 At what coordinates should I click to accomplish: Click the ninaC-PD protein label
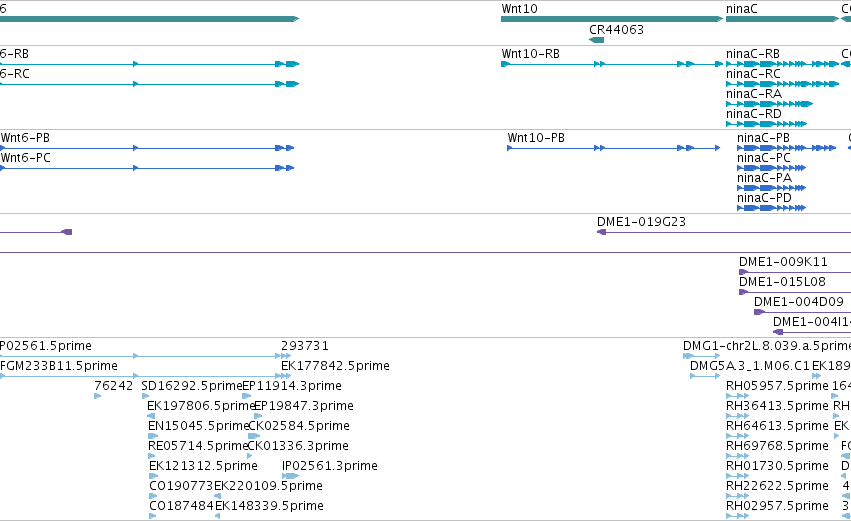[x=764, y=198]
